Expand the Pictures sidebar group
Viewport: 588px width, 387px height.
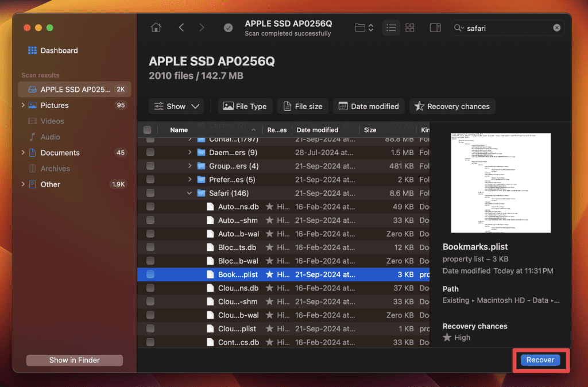[23, 105]
